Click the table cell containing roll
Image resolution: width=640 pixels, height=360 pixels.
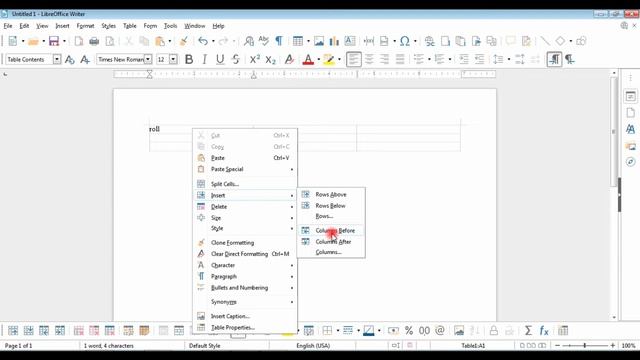pyautogui.click(x=201, y=129)
